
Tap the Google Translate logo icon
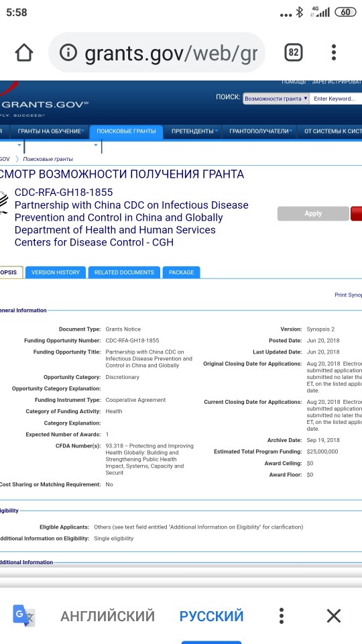(24, 616)
